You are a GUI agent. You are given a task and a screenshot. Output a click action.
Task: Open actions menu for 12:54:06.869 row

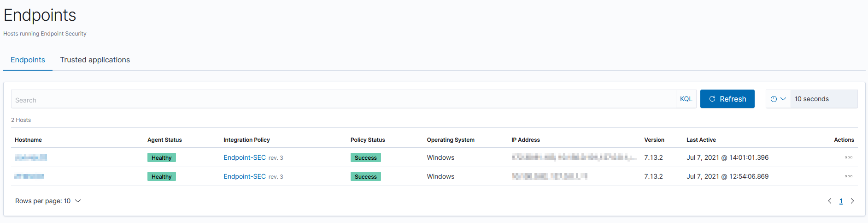tap(848, 176)
